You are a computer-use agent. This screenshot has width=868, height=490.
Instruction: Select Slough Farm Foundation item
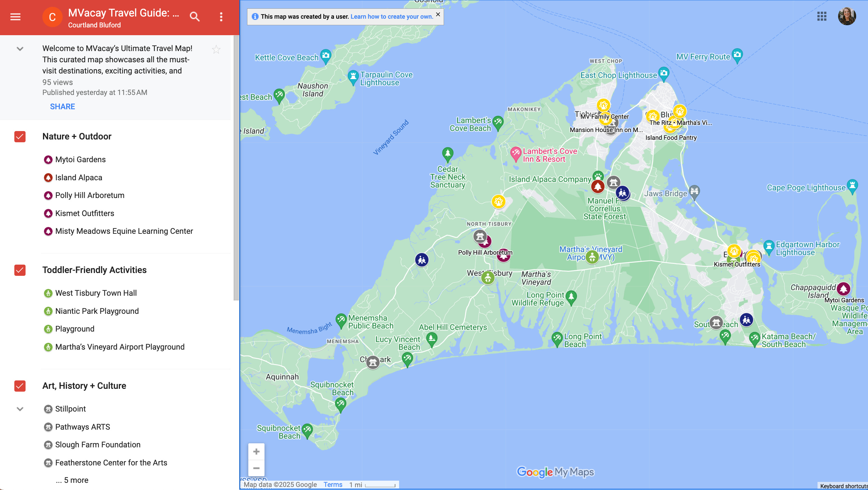98,445
